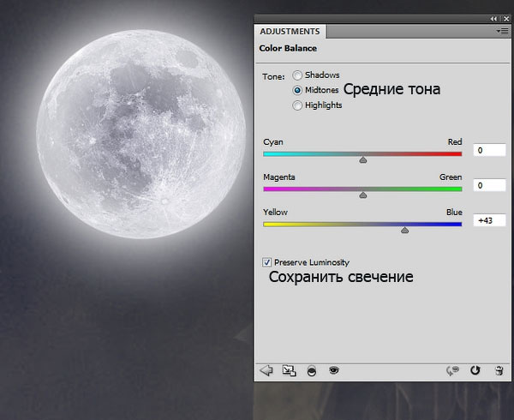This screenshot has height=420, width=514.
Task: Click the Green label
Action: pyautogui.click(x=451, y=177)
